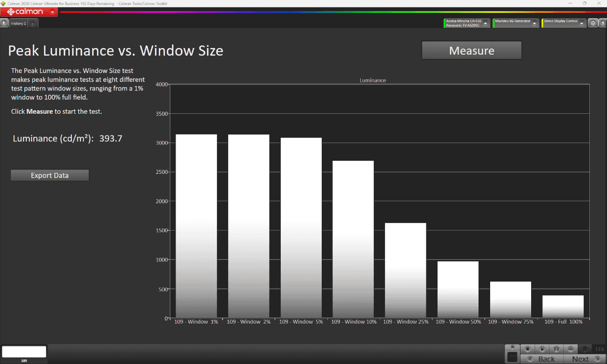
Task: Select the 109 - Window 1% bar
Action: point(196,226)
